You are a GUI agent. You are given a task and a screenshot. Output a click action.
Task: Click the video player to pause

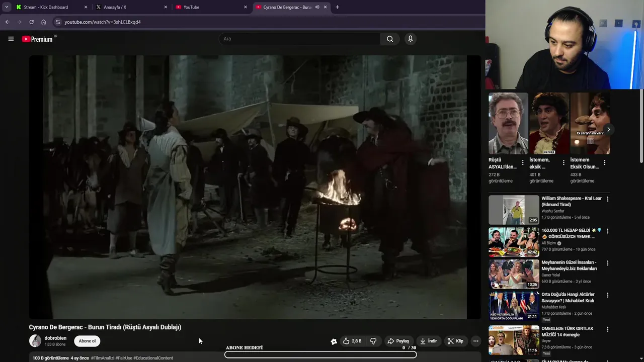(x=255, y=187)
